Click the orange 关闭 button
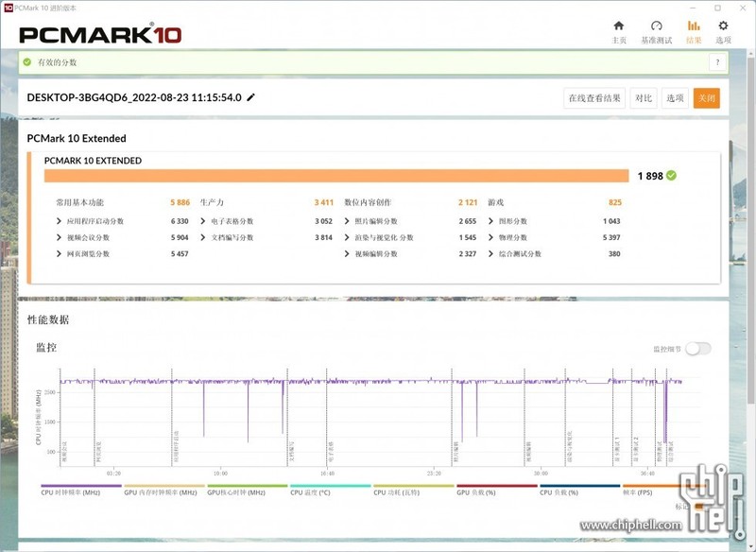This screenshot has height=552, width=756. [707, 98]
